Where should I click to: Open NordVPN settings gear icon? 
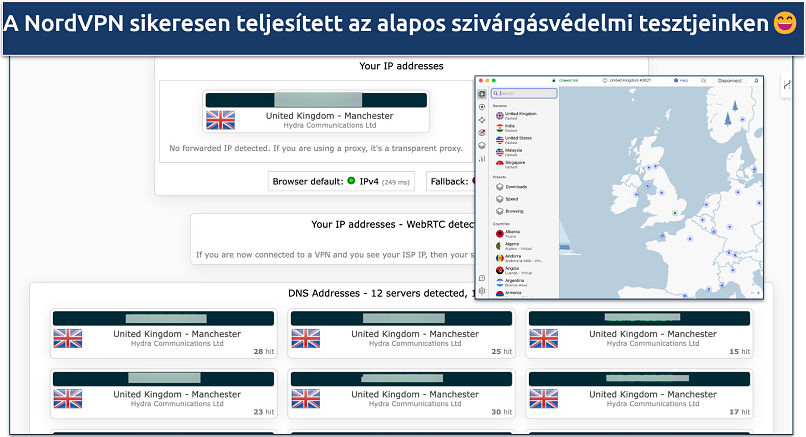(x=482, y=291)
